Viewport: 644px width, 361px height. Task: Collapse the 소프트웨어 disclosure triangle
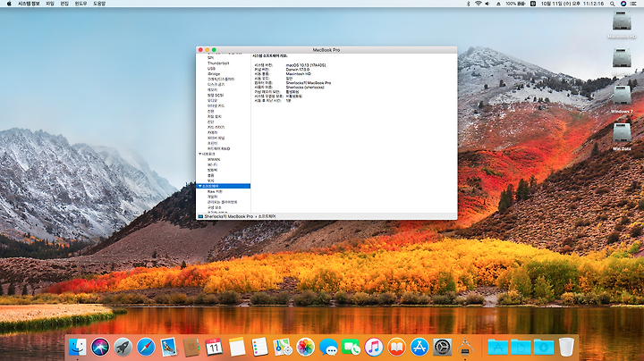pyautogui.click(x=200, y=186)
